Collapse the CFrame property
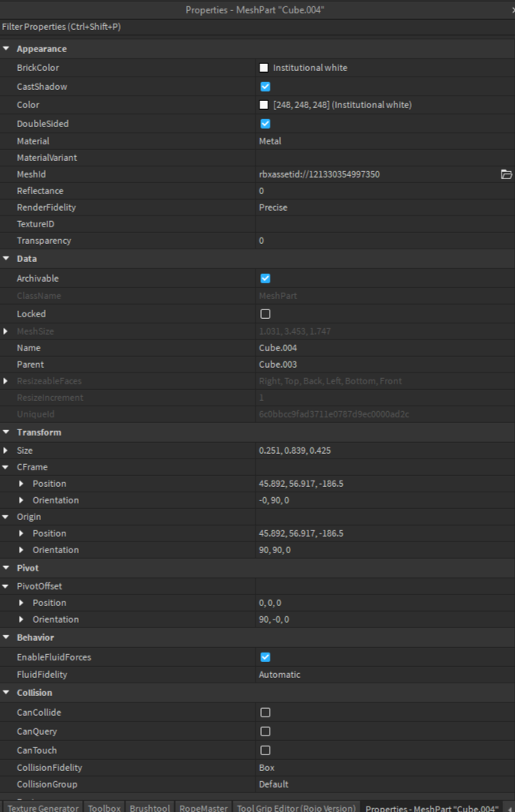 (x=6, y=467)
